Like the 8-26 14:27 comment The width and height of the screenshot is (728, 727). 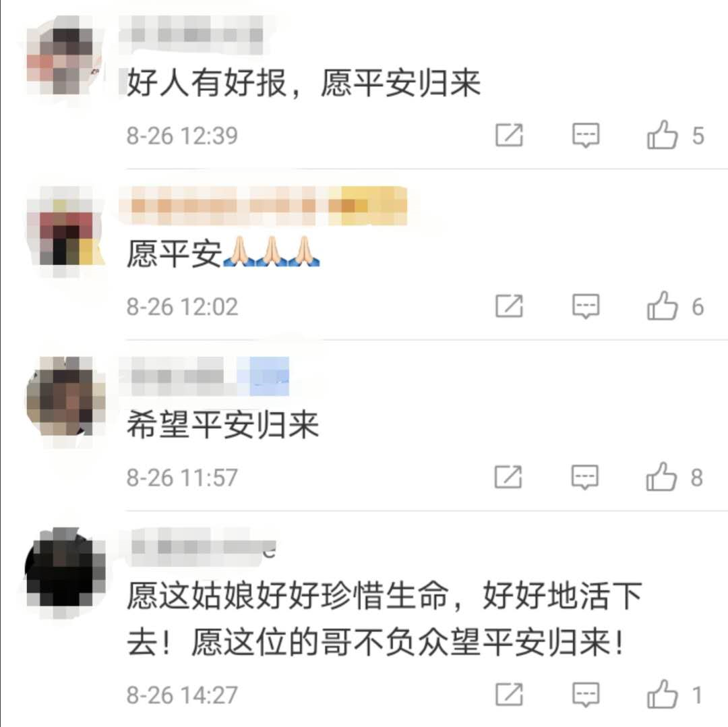click(x=662, y=695)
